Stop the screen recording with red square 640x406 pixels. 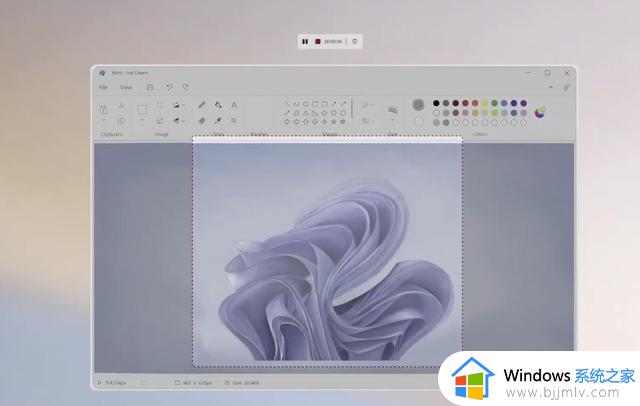point(318,41)
